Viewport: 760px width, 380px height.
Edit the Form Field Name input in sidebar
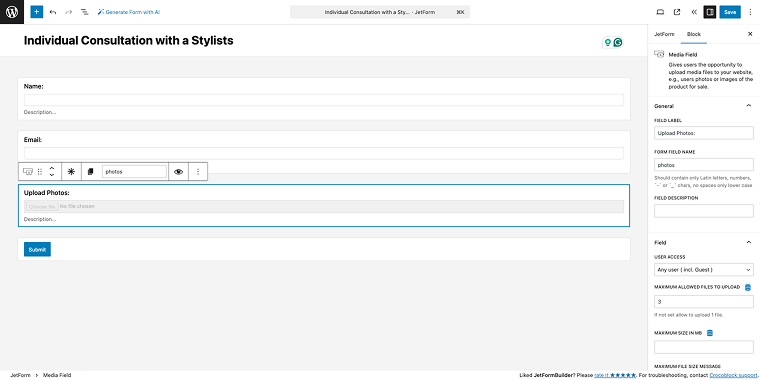tap(704, 165)
